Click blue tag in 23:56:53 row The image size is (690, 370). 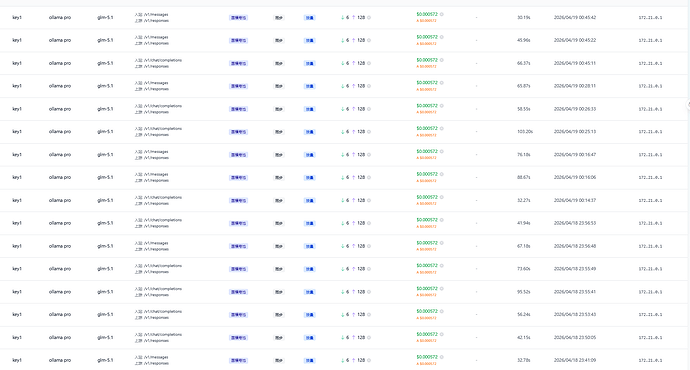309,223
